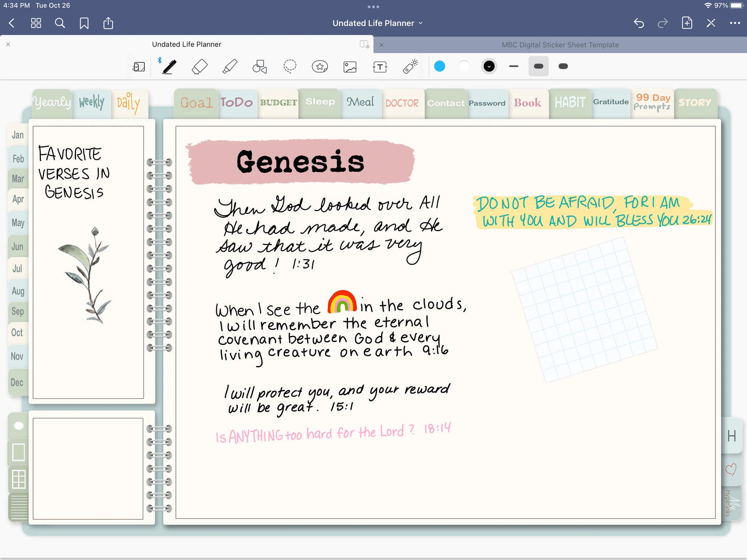Open the Gratitude planner tab

[611, 102]
